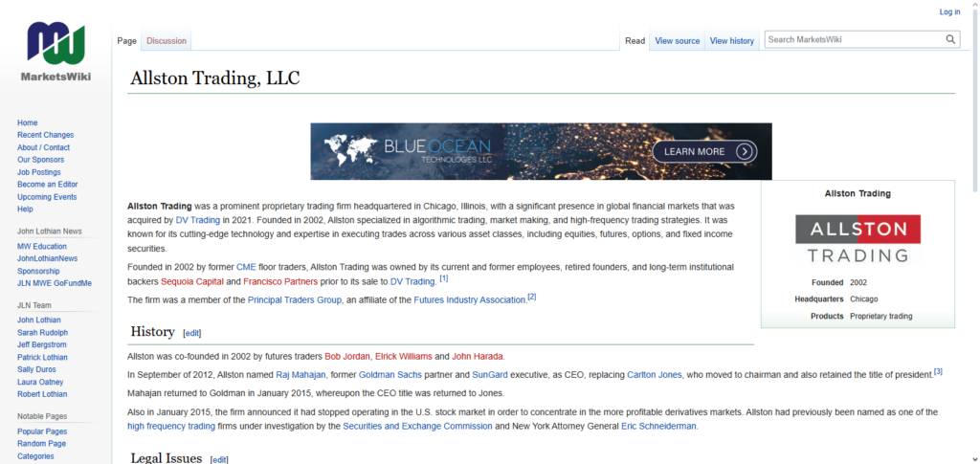Edit the Legal Issues section
The height and width of the screenshot is (464, 980).
[x=219, y=459]
